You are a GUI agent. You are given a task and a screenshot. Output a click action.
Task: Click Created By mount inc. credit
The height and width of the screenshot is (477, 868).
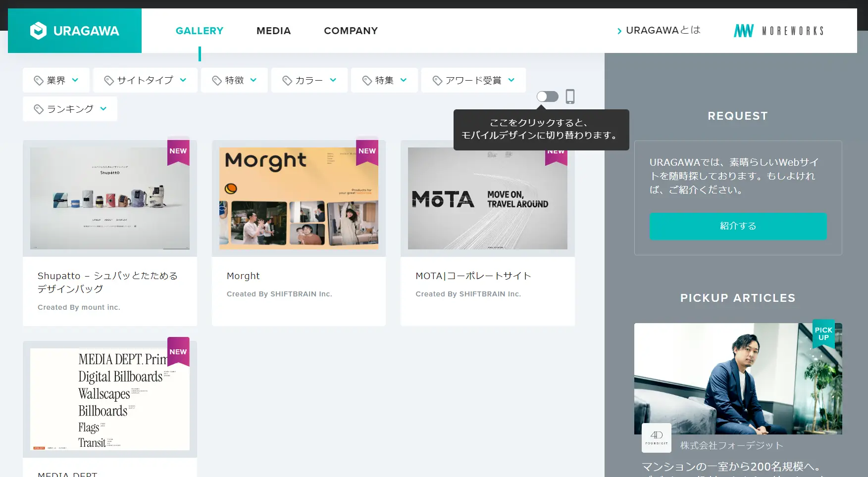79,307
